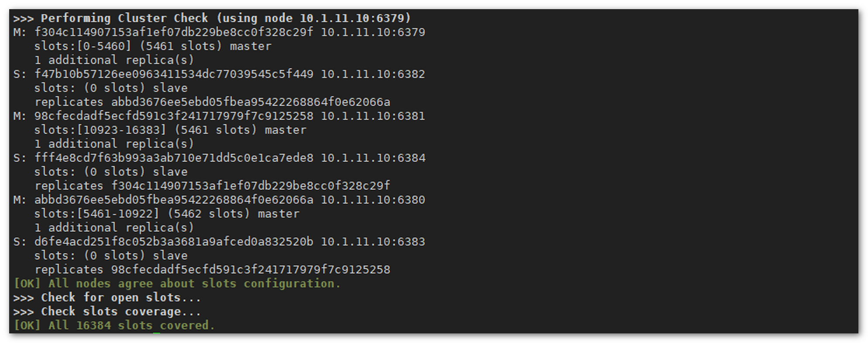Viewport: 868px width, 343px height.
Task: Click the '[OK] All 16384 slots covered' message
Action: [114, 326]
